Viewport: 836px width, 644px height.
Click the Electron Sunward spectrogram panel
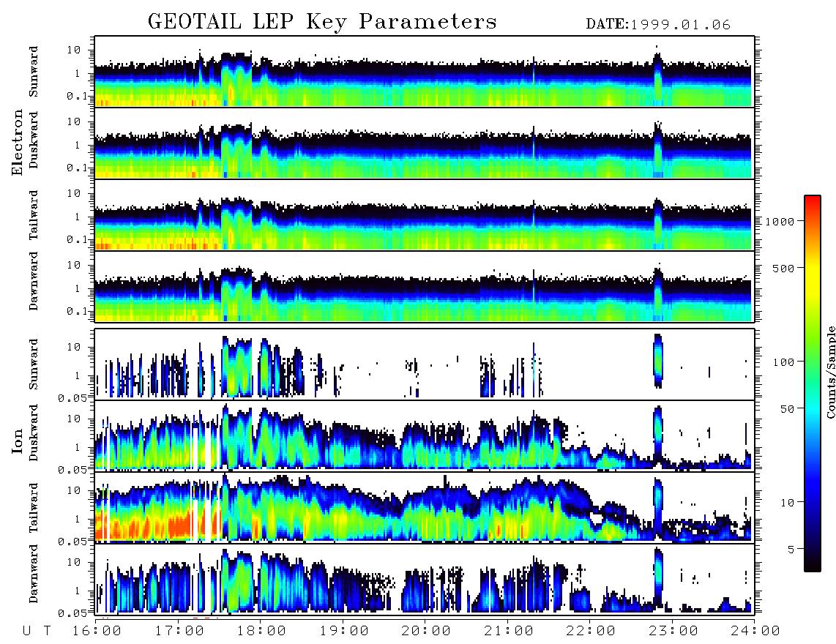pos(425,72)
